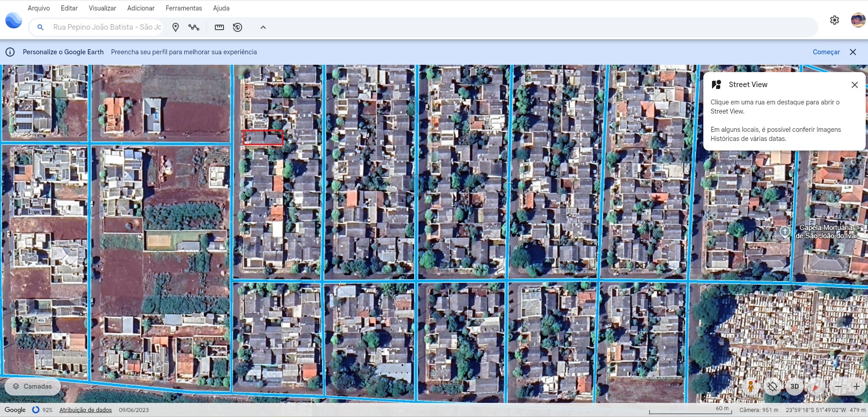
Task: Click Atribuição de dados link
Action: point(85,410)
